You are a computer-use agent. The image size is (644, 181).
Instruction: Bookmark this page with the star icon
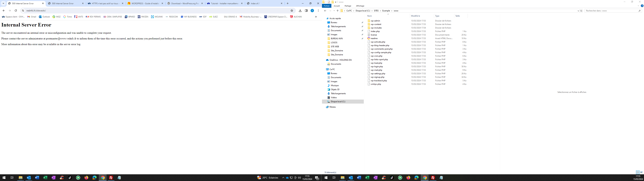(x=291, y=11)
